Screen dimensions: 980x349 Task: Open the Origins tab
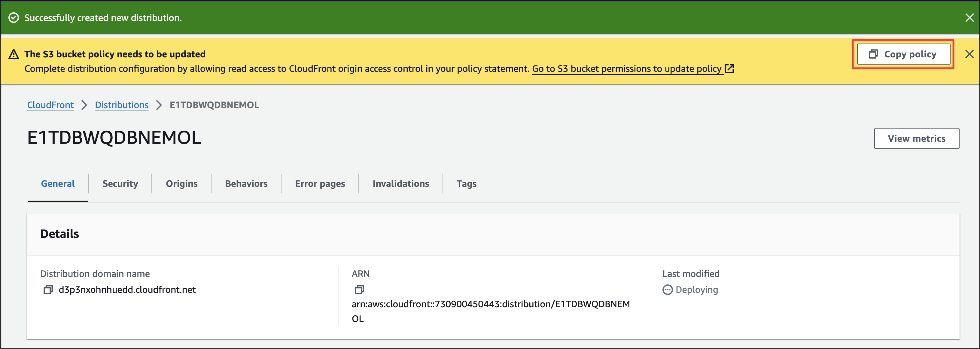[x=181, y=184]
